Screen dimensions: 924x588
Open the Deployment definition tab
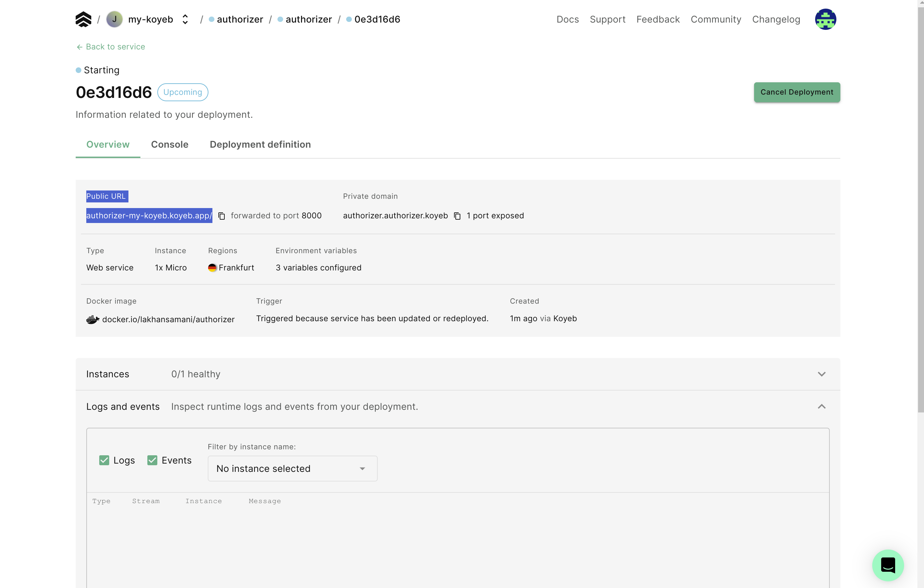click(260, 145)
